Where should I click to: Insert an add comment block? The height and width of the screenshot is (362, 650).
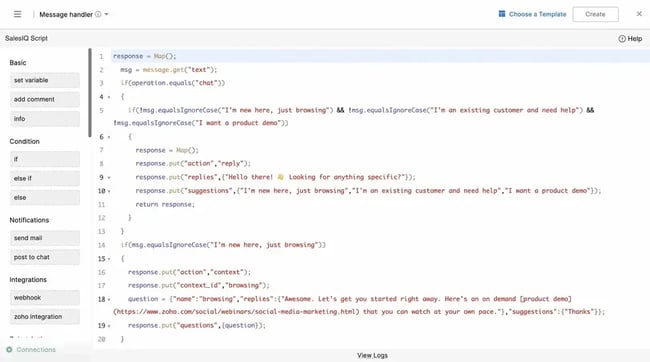point(45,100)
